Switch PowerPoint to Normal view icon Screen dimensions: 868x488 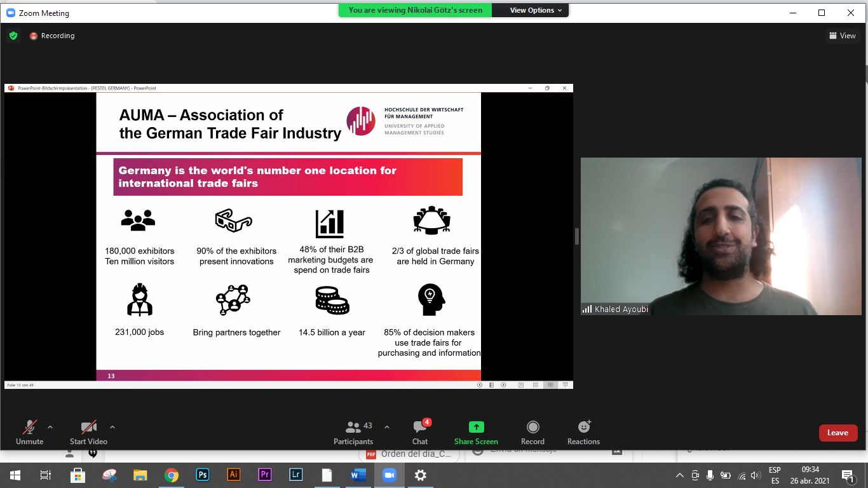[521, 385]
